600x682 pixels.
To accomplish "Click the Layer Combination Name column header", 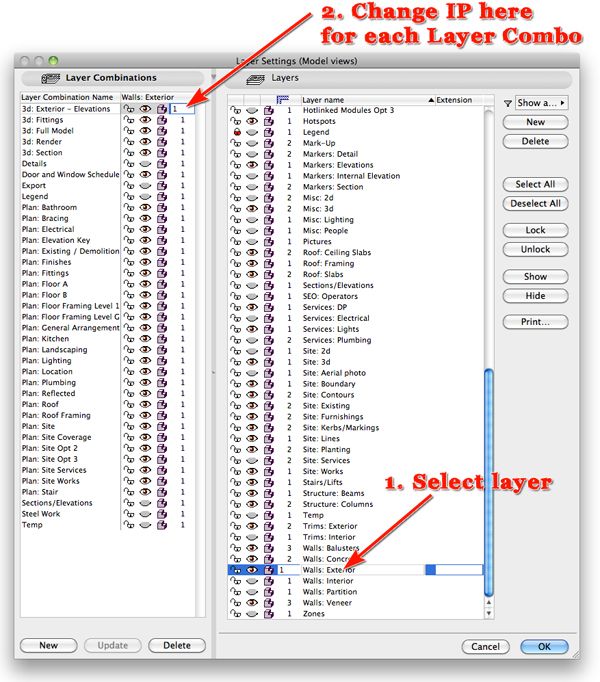I will [70, 97].
